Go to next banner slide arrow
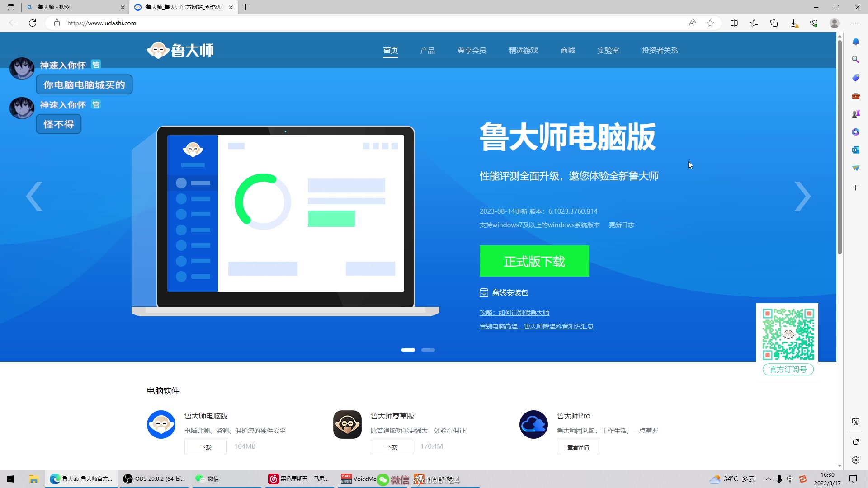868x488 pixels. pyautogui.click(x=802, y=196)
